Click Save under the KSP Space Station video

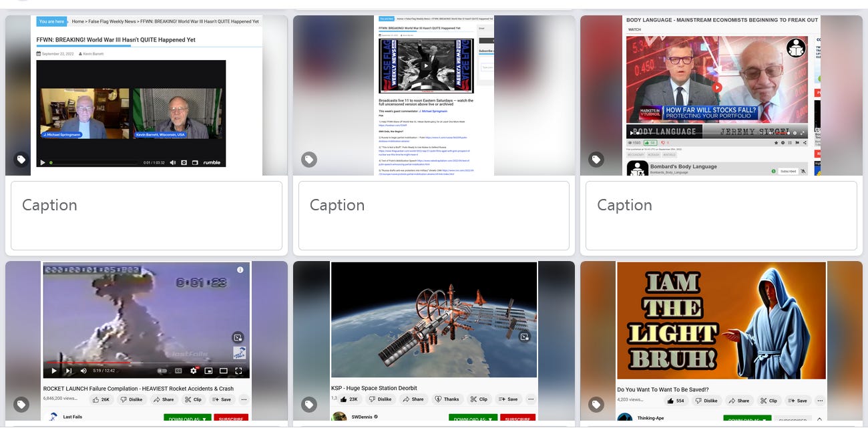pos(508,399)
